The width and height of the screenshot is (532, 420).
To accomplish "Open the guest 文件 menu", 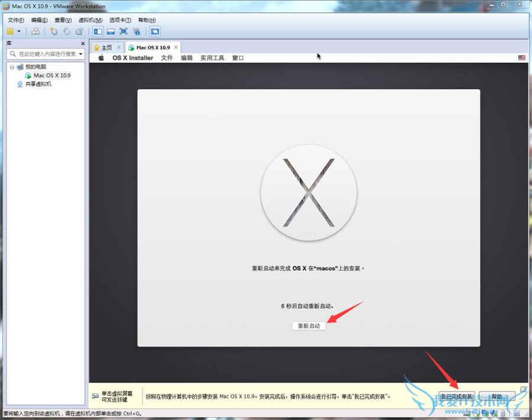I will (x=167, y=58).
